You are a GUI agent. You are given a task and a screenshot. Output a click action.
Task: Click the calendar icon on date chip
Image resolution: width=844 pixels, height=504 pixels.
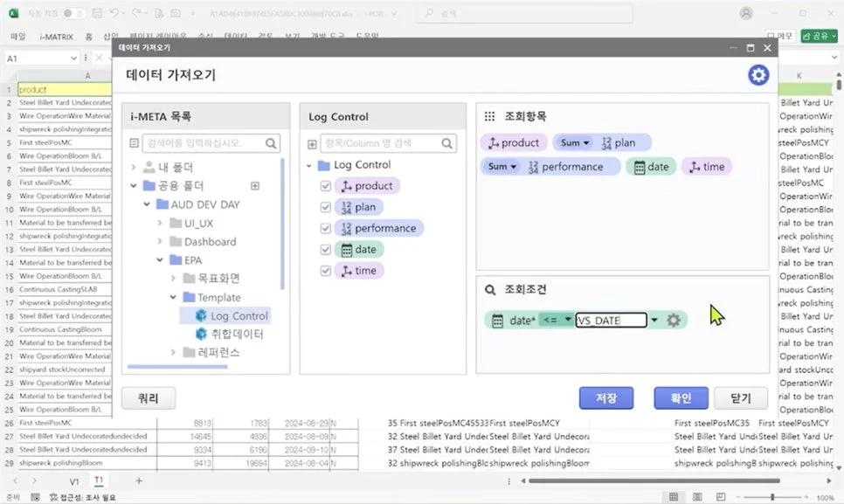click(640, 167)
